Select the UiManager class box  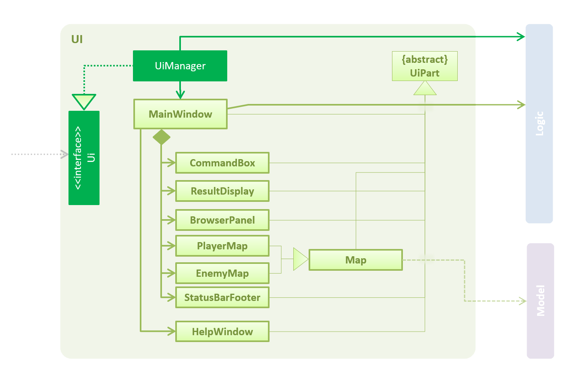180,66
